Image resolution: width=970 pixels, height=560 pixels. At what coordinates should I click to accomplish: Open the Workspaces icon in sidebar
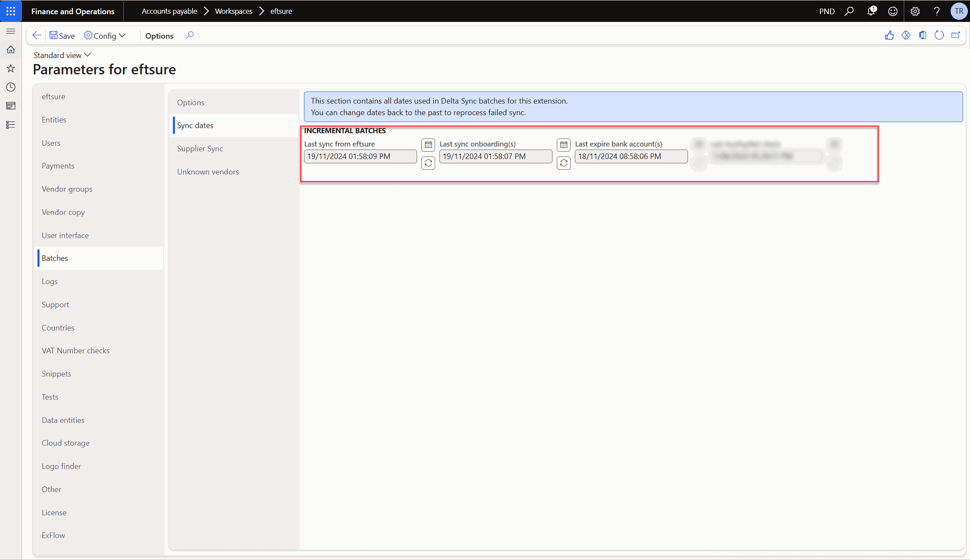pyautogui.click(x=11, y=106)
